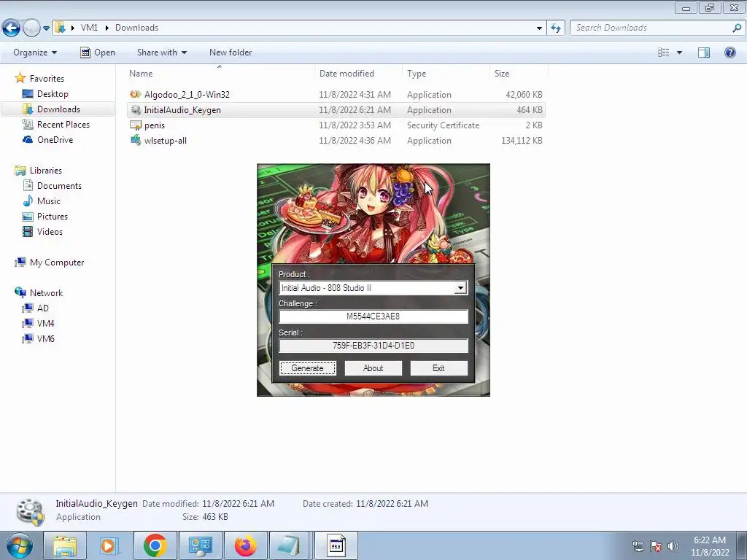Open the VM4 network computer

point(46,323)
